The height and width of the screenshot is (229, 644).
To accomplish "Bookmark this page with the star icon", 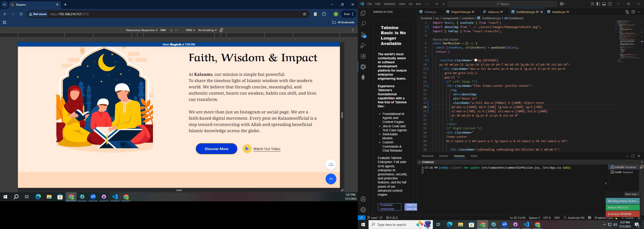I will [x=305, y=14].
